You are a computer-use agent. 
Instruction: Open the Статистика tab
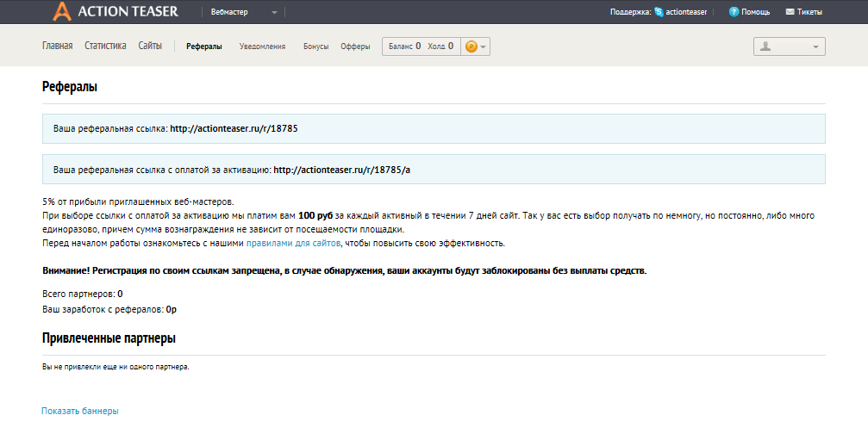105,46
